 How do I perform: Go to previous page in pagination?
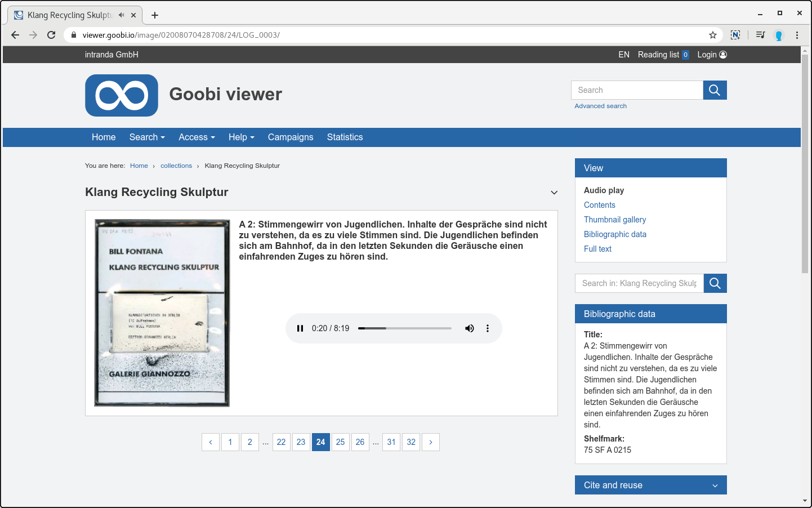pyautogui.click(x=211, y=442)
